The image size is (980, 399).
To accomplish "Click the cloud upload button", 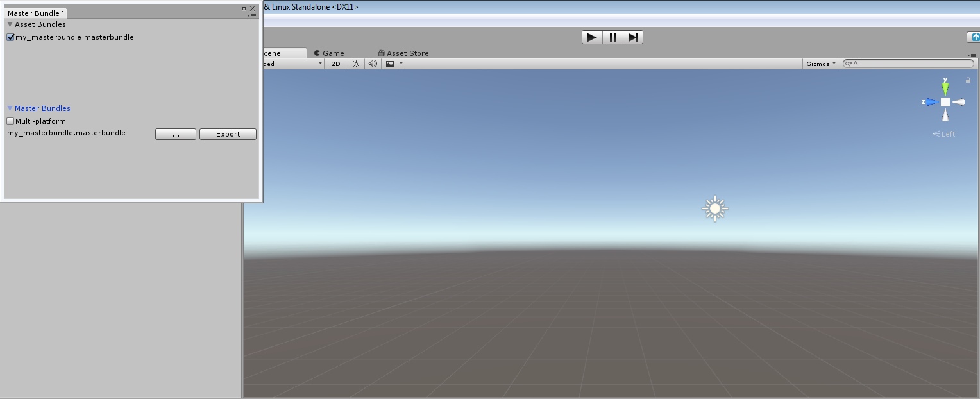I will pos(974,37).
